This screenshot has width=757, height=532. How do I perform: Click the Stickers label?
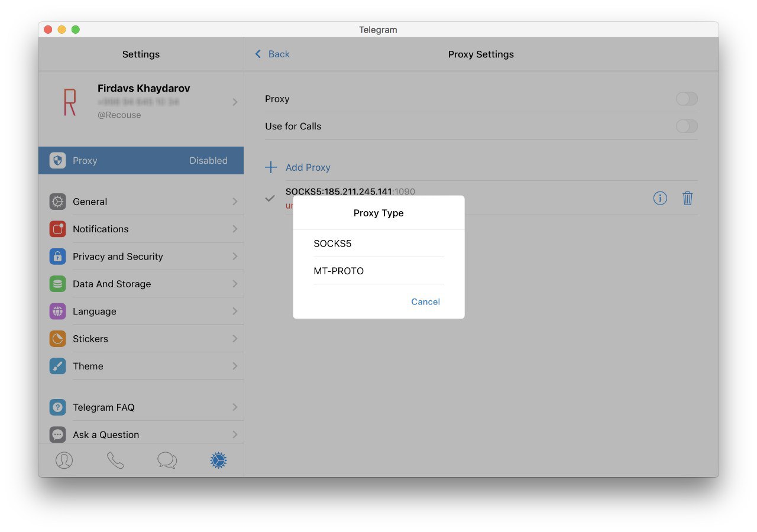(90, 339)
